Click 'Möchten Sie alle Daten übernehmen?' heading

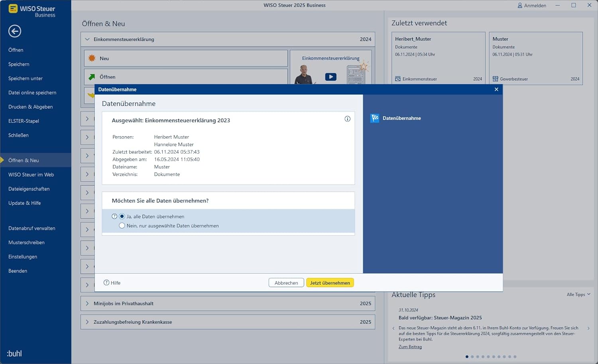coord(160,200)
